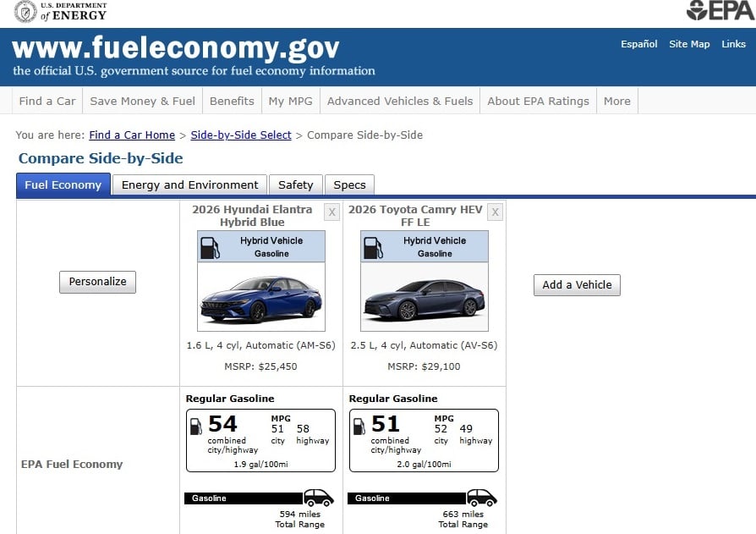
Task: Click the Camry 49 highway MPG value
Action: (x=466, y=429)
